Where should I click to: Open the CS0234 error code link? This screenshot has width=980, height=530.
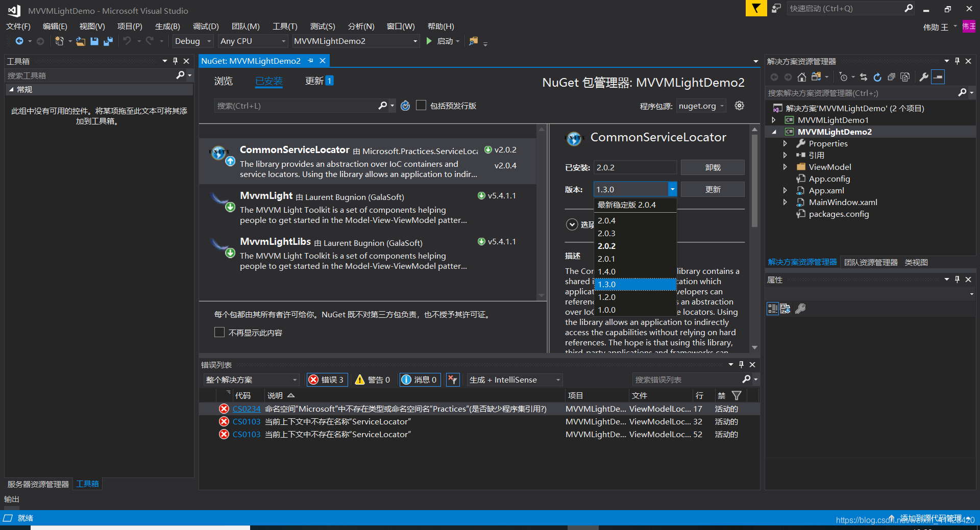pos(247,409)
